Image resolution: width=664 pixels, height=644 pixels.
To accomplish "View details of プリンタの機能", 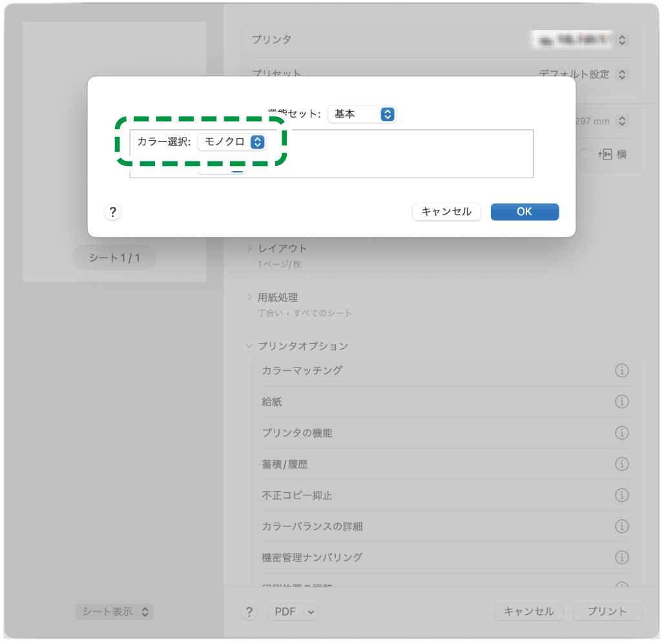I will coord(622,433).
